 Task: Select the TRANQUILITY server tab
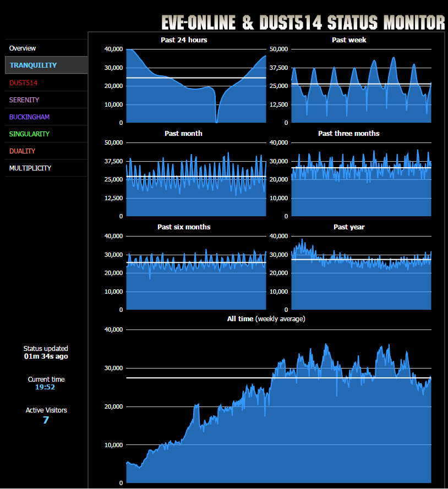click(x=46, y=65)
